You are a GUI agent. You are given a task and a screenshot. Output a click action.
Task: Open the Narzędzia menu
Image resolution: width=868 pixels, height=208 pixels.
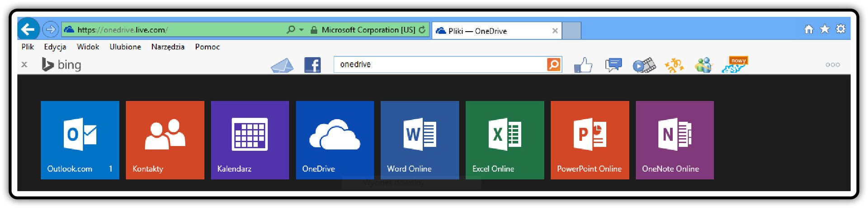(168, 46)
